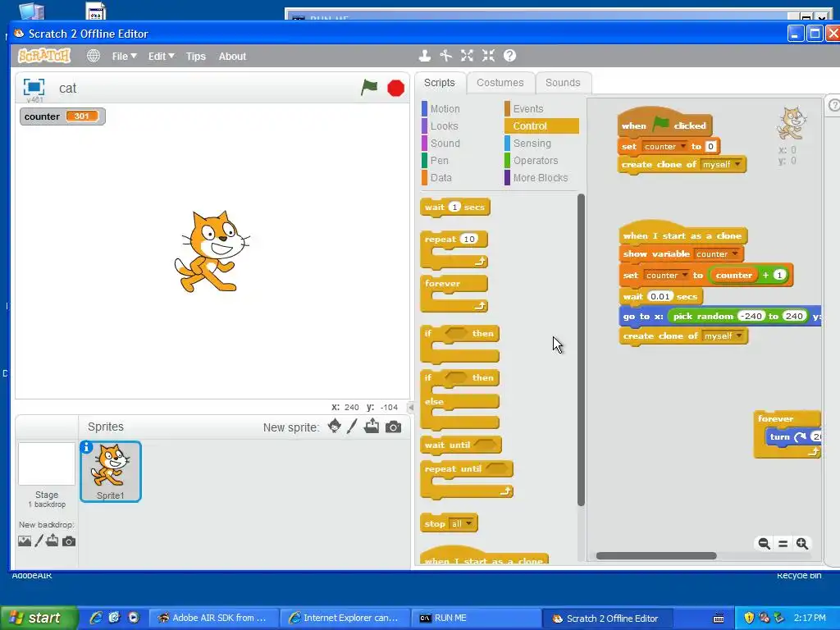
Task: Choose new sprite from library
Action: tap(335, 427)
